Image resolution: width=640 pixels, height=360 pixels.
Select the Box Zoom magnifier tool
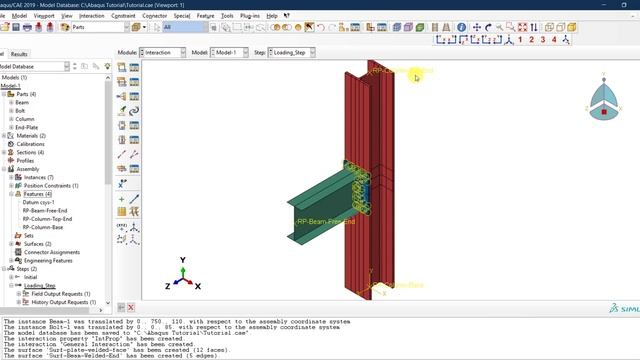[511, 27]
